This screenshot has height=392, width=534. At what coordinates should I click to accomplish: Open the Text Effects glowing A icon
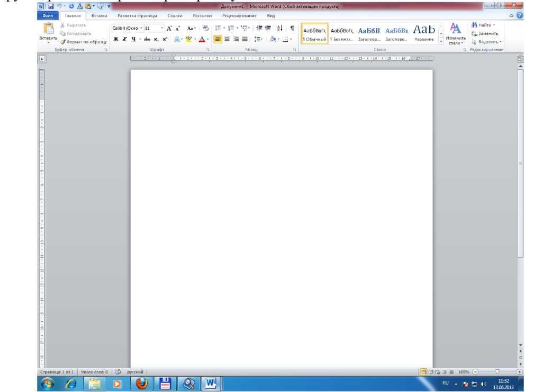pyautogui.click(x=177, y=39)
